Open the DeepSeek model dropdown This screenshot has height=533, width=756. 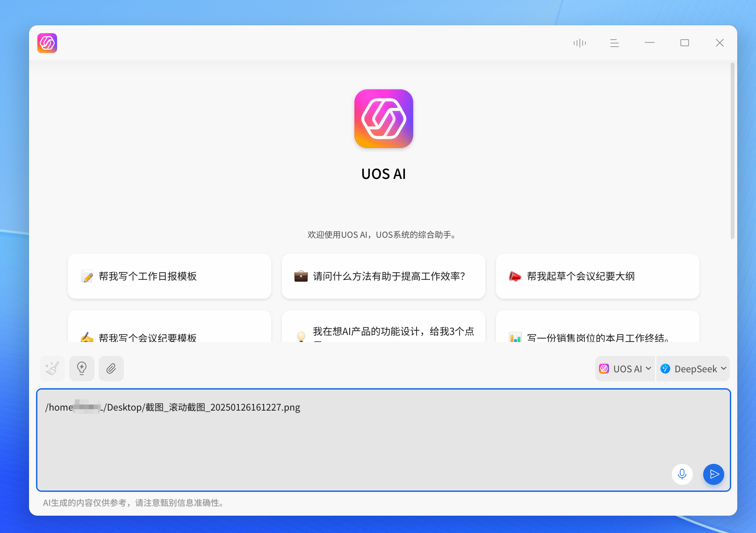[693, 369]
